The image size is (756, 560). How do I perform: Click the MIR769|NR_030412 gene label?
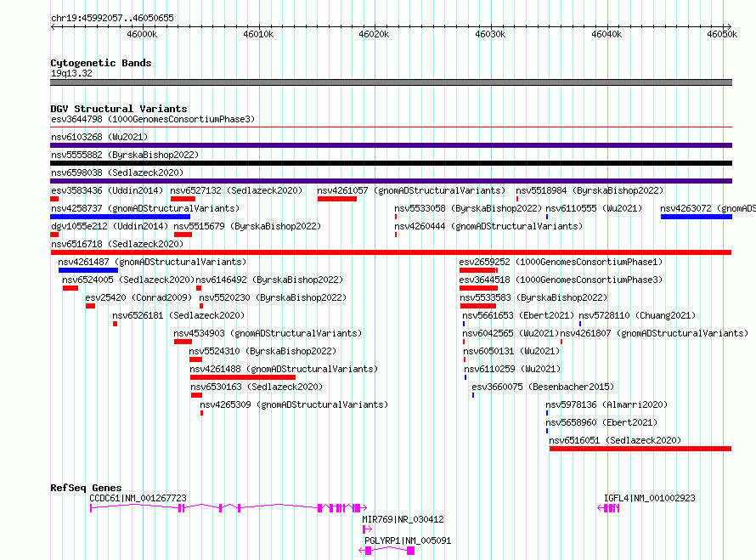point(403,519)
